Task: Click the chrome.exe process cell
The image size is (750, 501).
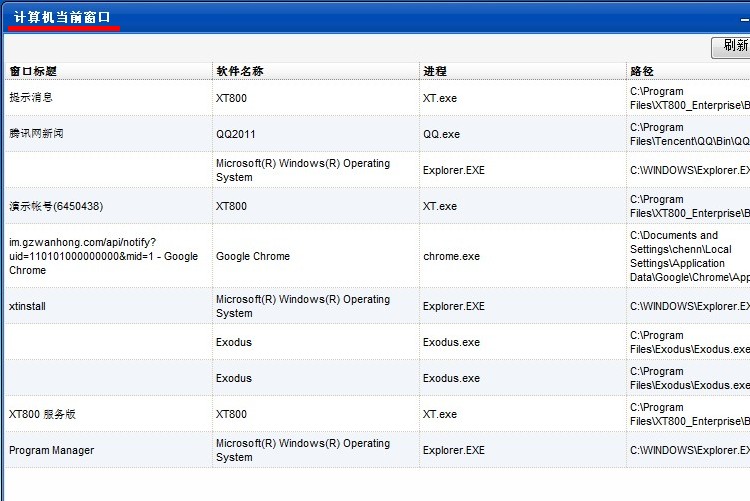Action: pyautogui.click(x=523, y=256)
